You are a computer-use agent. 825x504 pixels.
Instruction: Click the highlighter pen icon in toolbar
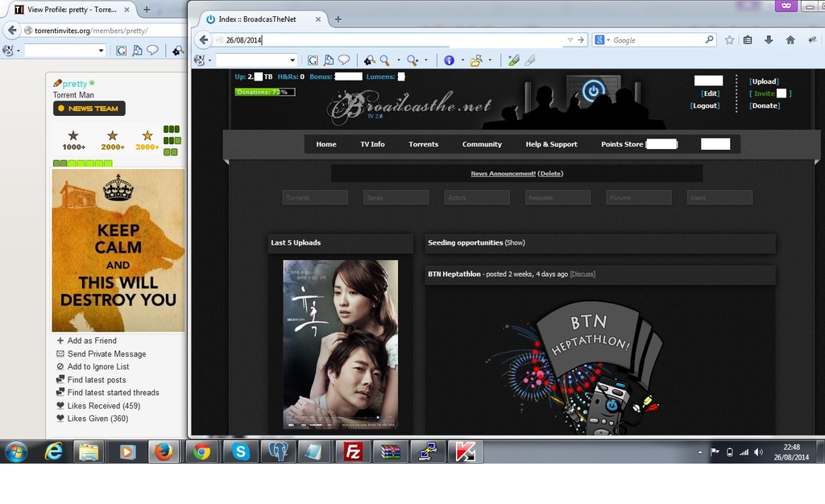tap(513, 60)
